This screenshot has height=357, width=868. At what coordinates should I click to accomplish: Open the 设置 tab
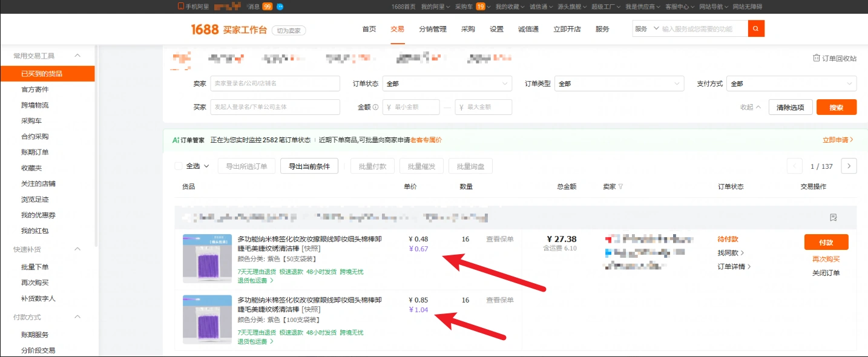[x=497, y=29]
